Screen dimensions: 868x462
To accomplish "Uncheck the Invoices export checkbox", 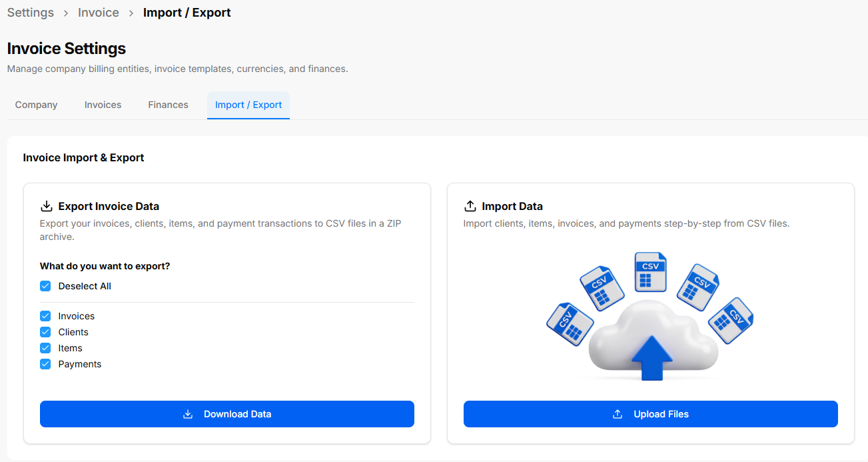I will point(45,316).
